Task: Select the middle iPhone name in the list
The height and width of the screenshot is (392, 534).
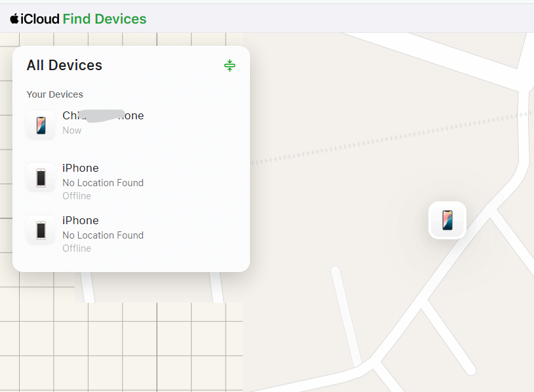Action: point(81,168)
